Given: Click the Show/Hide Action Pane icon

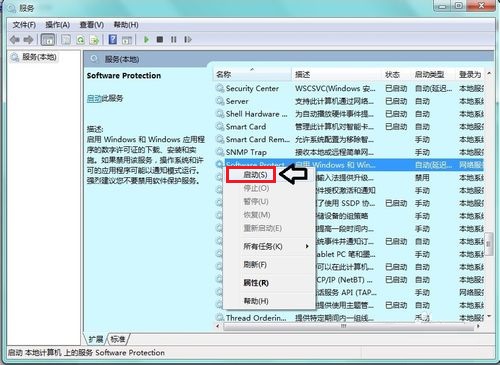Looking at the screenshot, I should coord(127,40).
